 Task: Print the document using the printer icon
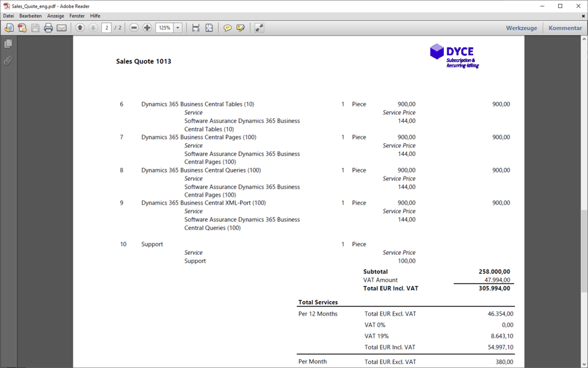[x=48, y=28]
